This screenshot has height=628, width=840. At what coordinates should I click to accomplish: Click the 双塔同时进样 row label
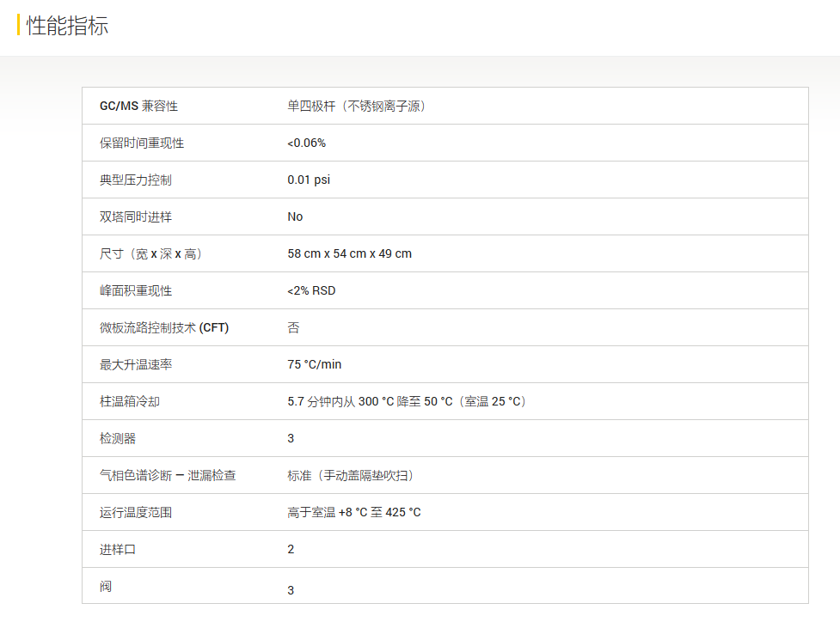point(136,217)
